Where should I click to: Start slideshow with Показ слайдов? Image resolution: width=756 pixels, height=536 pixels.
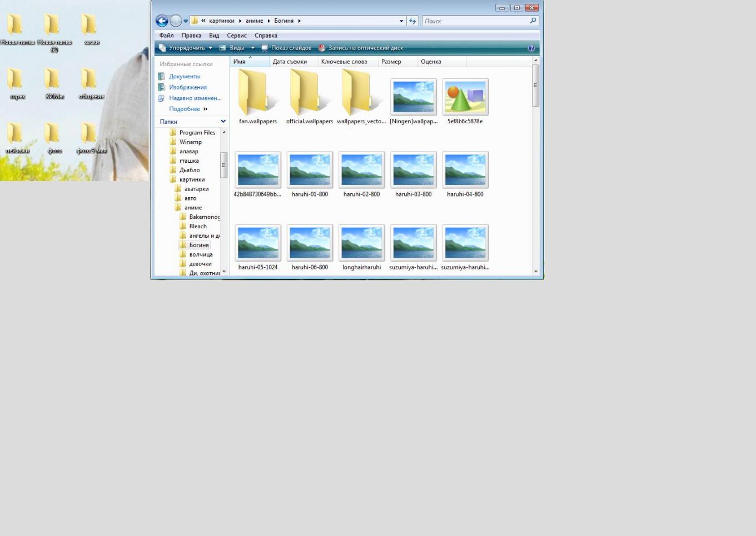point(286,48)
